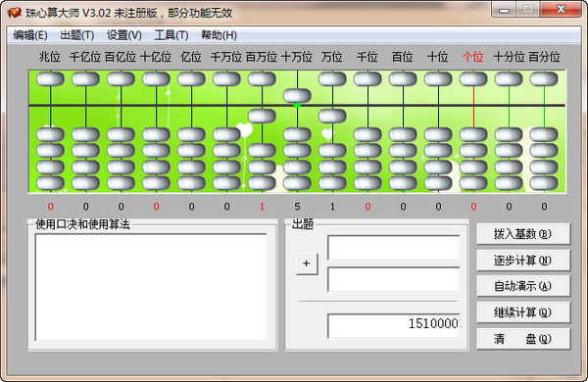The width and height of the screenshot is (588, 382).
Task: Click the 逐步计算(N) button
Action: pyautogui.click(x=523, y=261)
